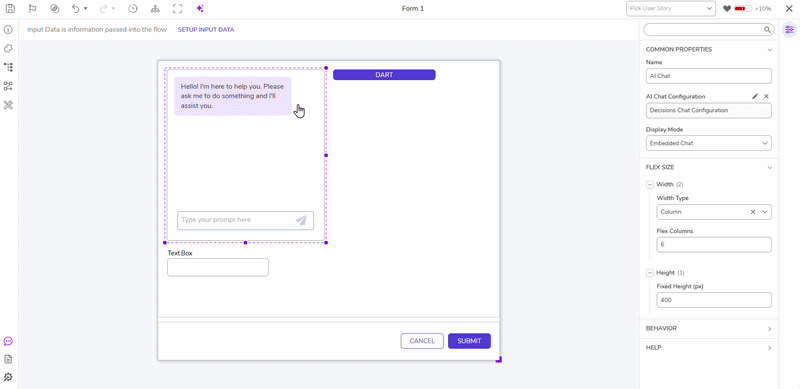Click the Cancel button on the form
800x389 pixels.
(422, 341)
